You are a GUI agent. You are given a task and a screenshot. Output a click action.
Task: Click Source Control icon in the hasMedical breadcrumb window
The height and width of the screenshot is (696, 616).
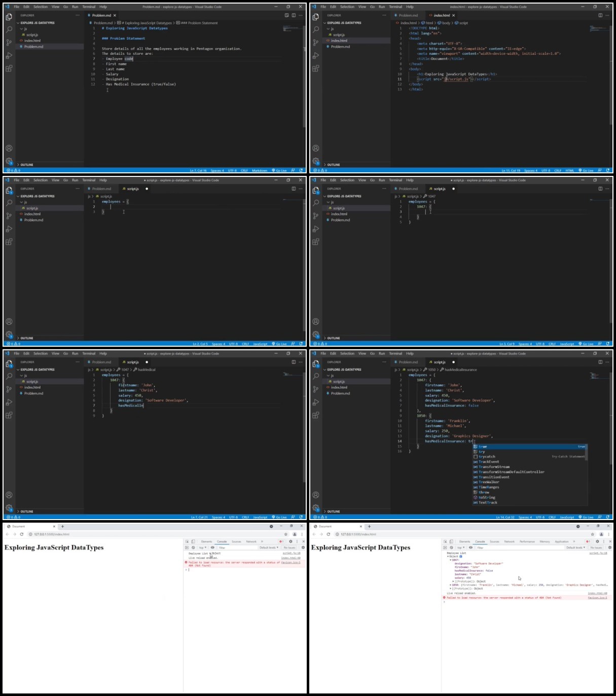coord(9,389)
